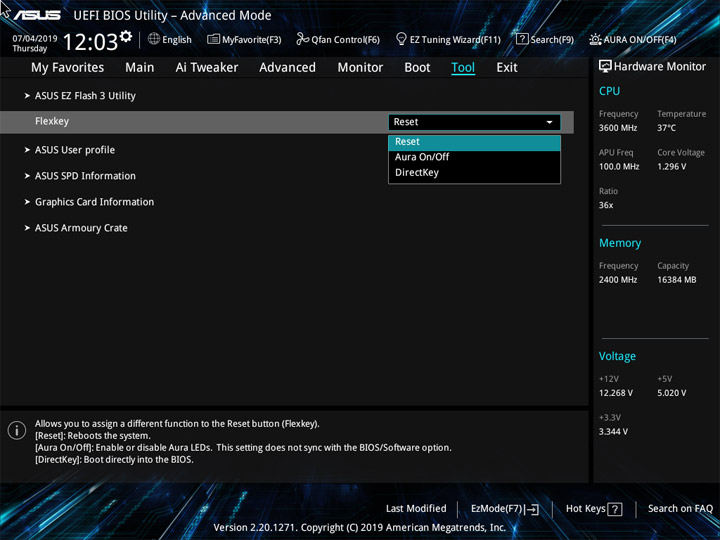Click the ASUS logo
Viewport: 720px width, 540px height.
click(37, 15)
